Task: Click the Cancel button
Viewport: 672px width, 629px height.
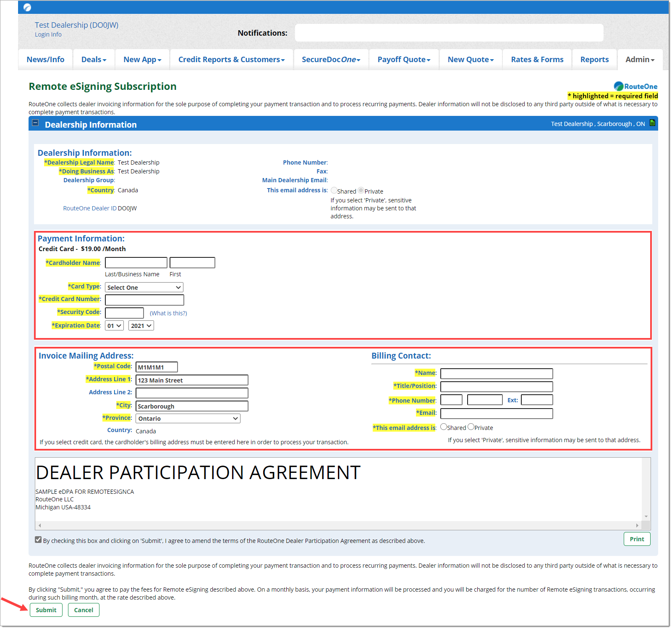Action: (84, 610)
